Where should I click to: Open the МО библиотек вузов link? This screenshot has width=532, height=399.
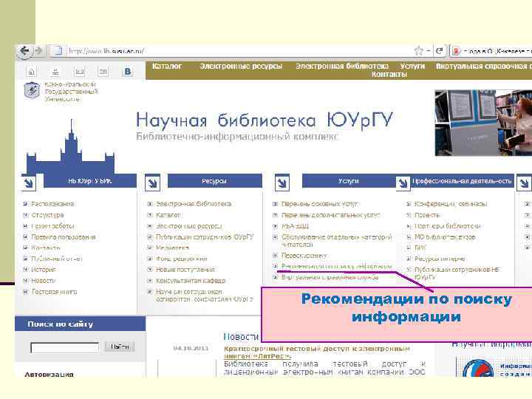tap(445, 237)
